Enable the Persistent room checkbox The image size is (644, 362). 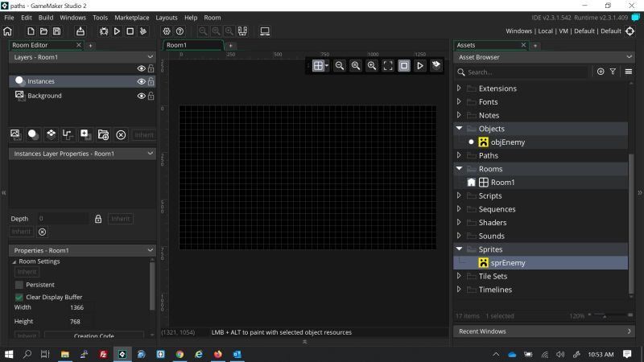click(19, 285)
